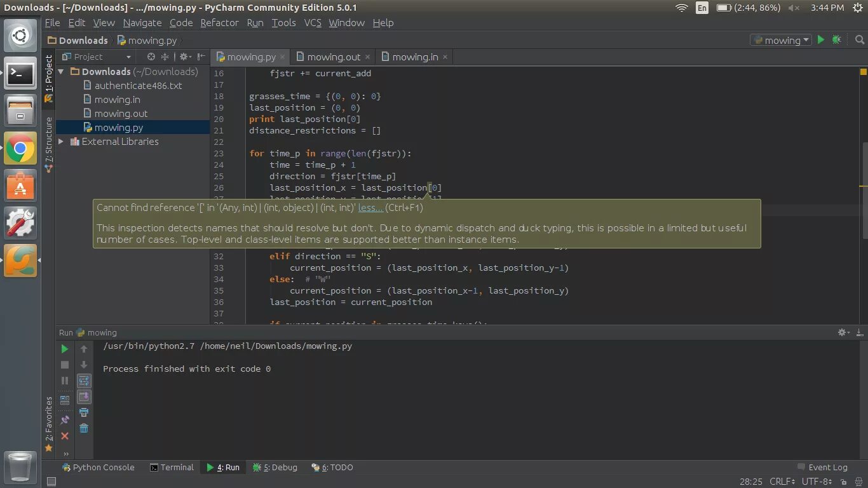Click the Pause Output icon in Run panel
868x488 pixels.
(64, 381)
